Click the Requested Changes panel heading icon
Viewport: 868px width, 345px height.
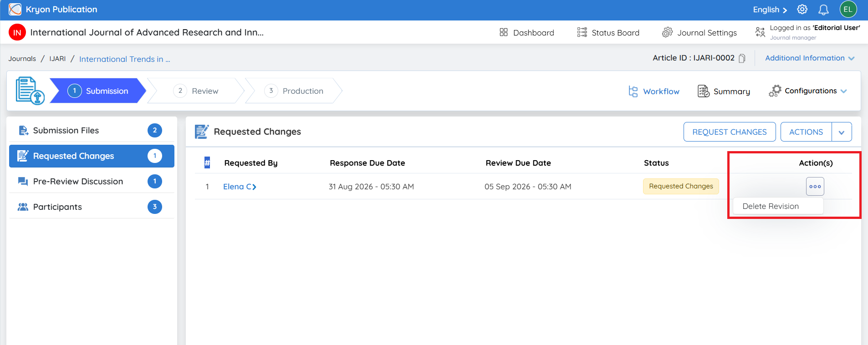[202, 132]
